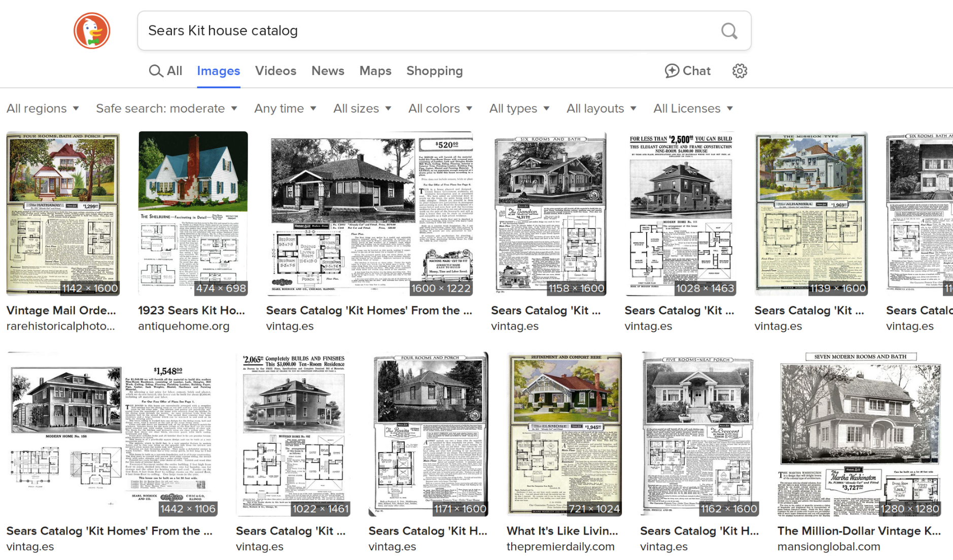This screenshot has width=953, height=560.
Task: Open the $1,548 Modern Home thumbnail
Action: [x=112, y=434]
